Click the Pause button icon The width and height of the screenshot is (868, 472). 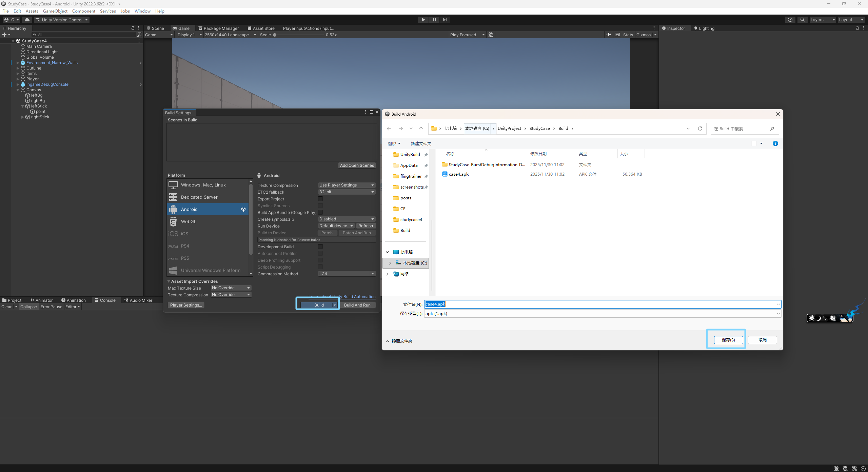click(x=434, y=20)
